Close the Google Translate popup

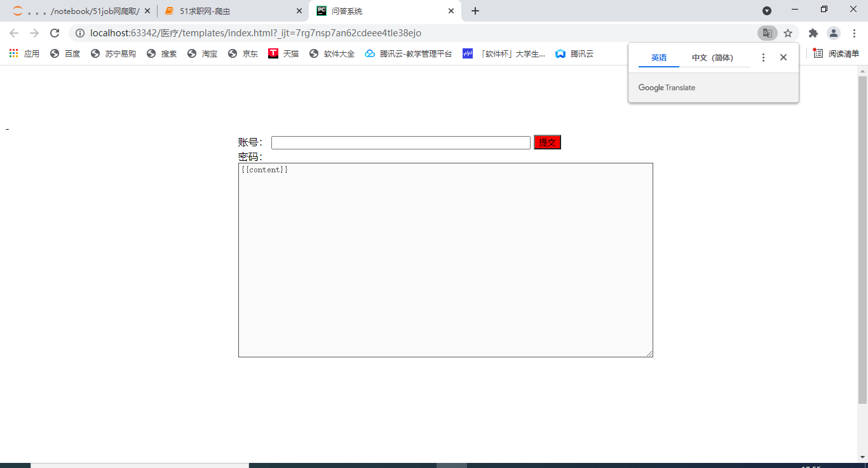(x=783, y=57)
